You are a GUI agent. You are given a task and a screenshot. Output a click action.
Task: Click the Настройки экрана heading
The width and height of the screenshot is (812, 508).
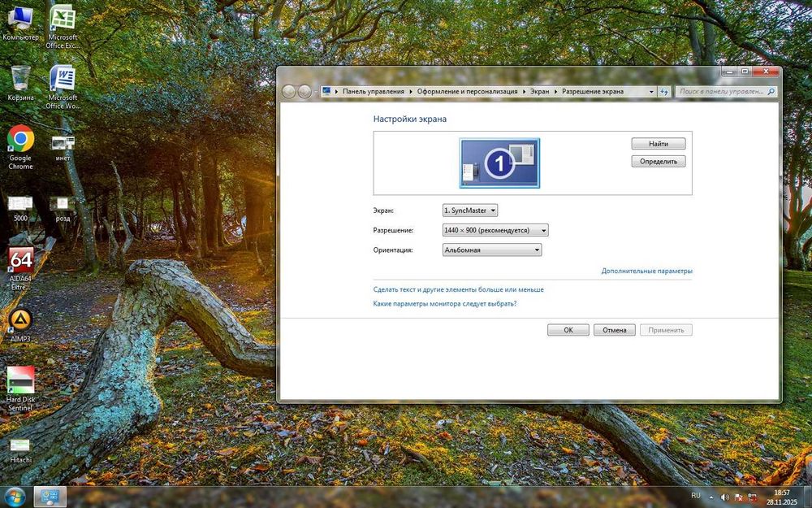(x=409, y=119)
